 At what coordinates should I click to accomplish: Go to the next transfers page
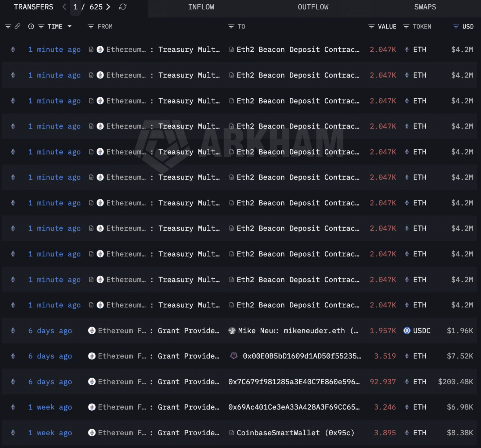click(108, 7)
